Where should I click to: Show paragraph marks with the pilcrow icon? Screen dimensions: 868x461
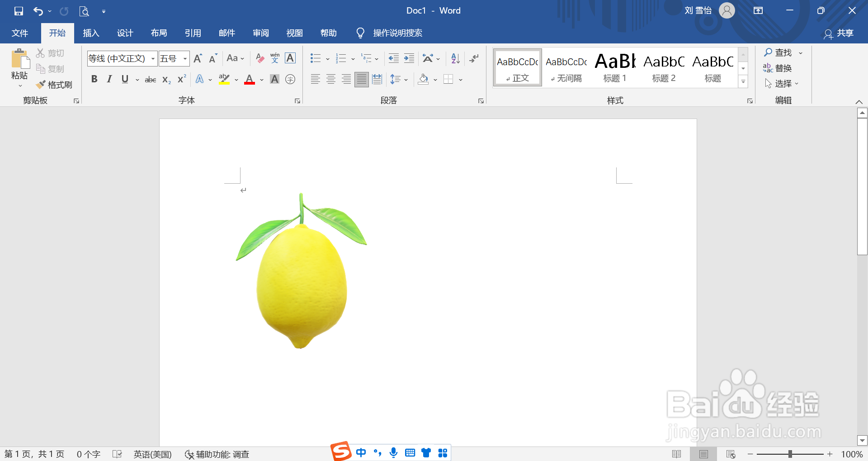click(473, 58)
